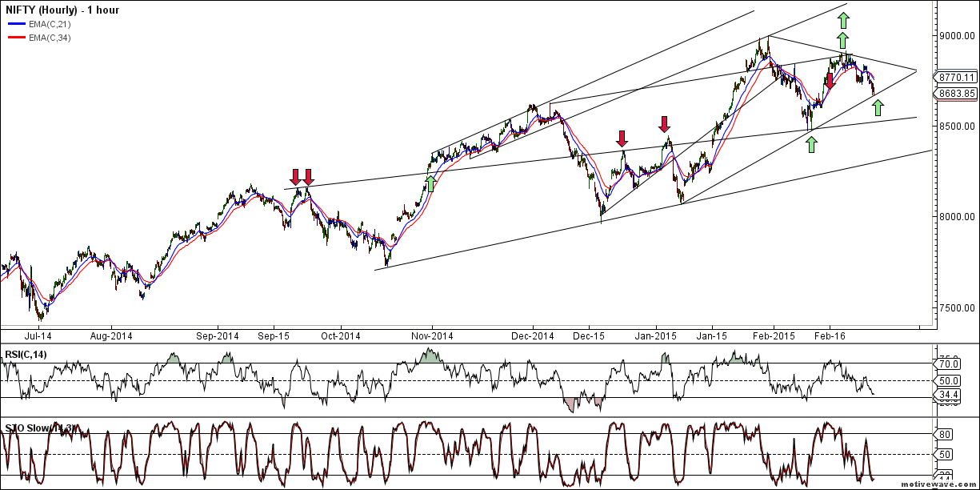Click the right red down arrow near Sep-15
This screenshot has height=490, width=980.
point(309,176)
